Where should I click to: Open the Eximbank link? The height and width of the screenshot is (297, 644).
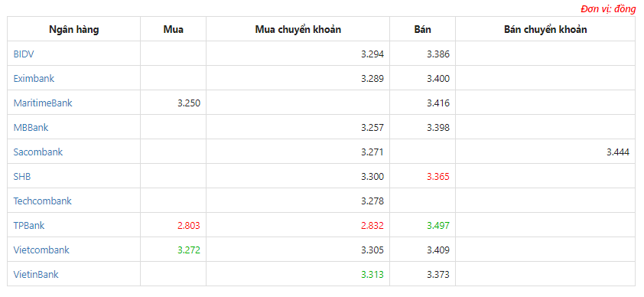(34, 79)
